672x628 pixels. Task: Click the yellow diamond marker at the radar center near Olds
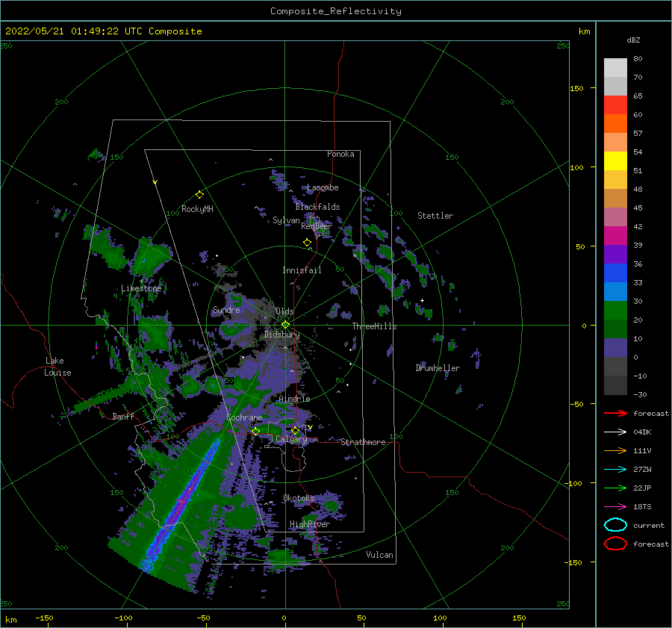click(285, 325)
